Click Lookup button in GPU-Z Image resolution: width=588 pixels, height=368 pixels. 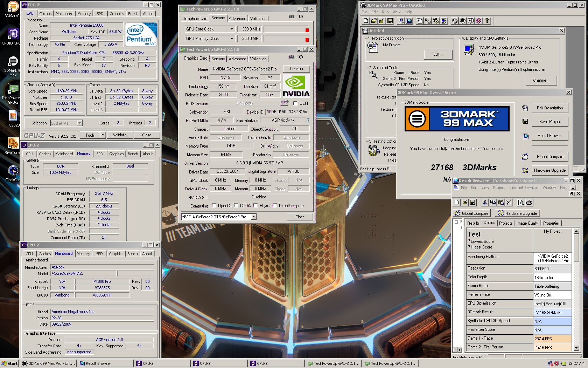coord(296,69)
